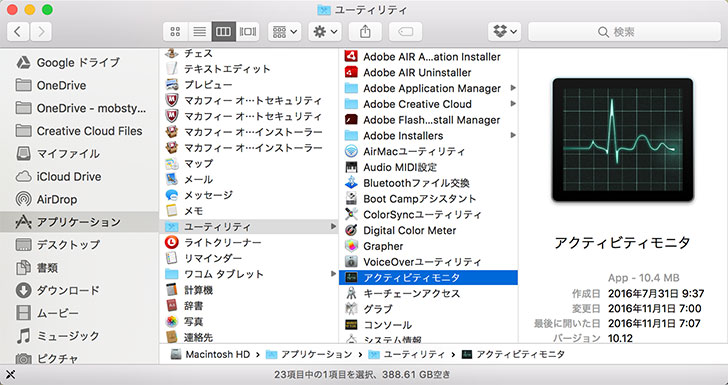This screenshot has height=385, width=728.
Task: Open Creative Cloud Files in sidebar
Action: click(x=79, y=131)
